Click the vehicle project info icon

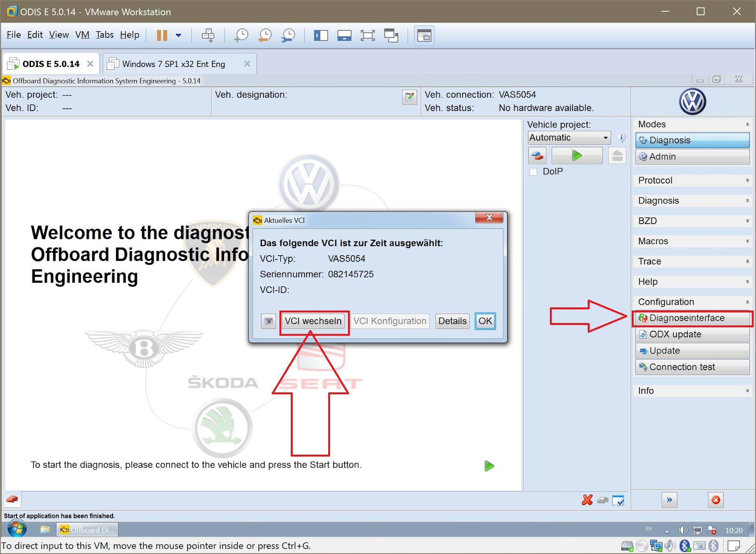click(x=621, y=138)
